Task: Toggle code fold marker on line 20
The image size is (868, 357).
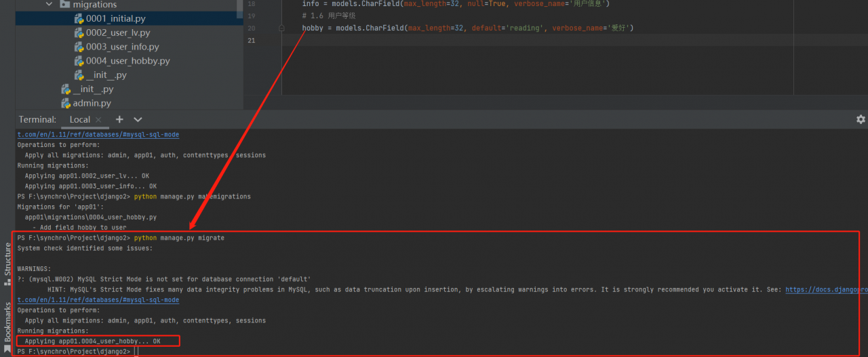Action: pyautogui.click(x=281, y=28)
